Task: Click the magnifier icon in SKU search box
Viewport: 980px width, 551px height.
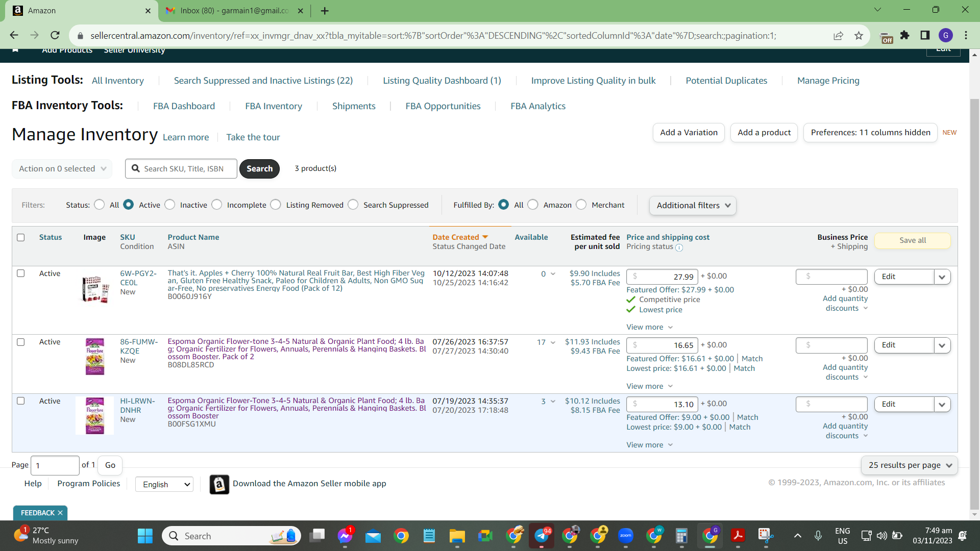Action: (136, 168)
